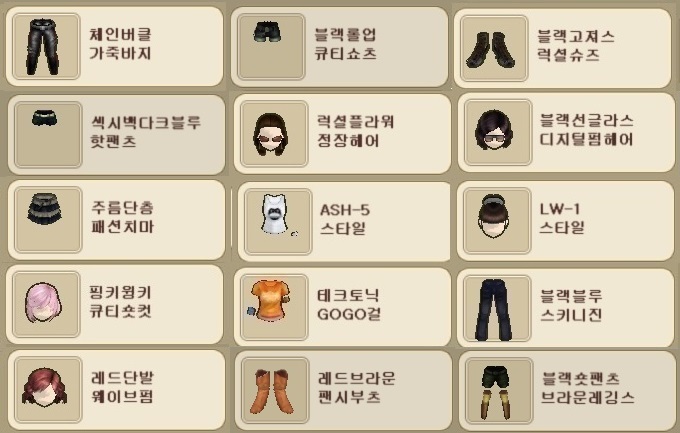
Task: Pick the 레드단발 웨이브펌 red hair icon
Action: tap(48, 390)
